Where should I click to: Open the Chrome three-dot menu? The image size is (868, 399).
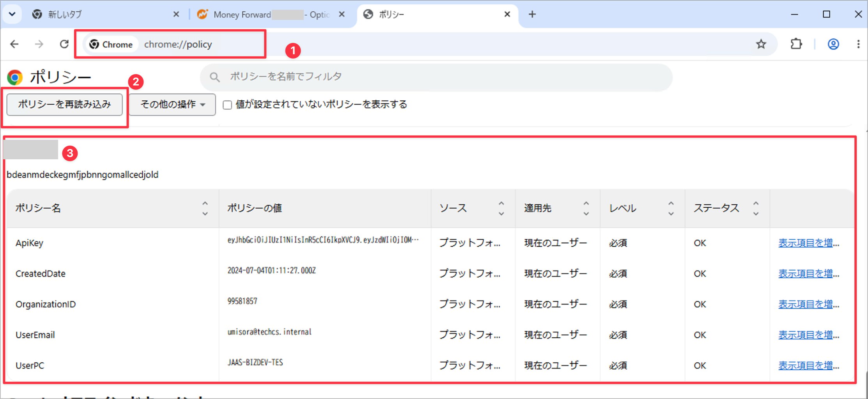(858, 44)
